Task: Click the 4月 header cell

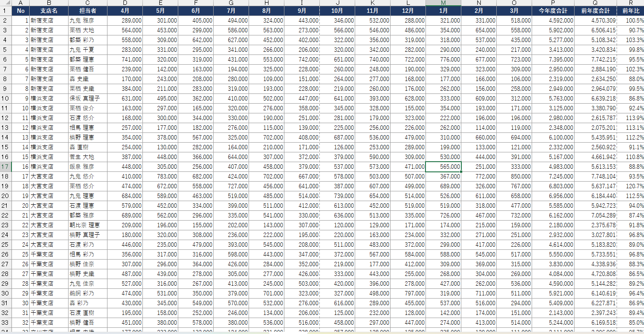Action: pos(125,11)
